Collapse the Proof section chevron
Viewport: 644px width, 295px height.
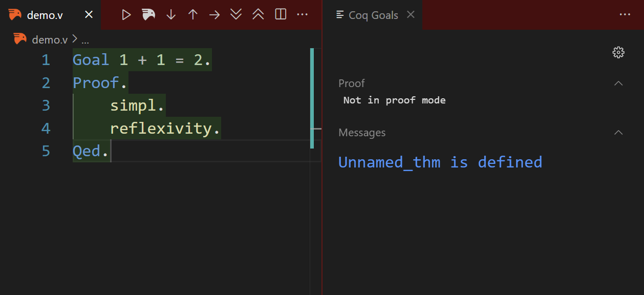618,83
